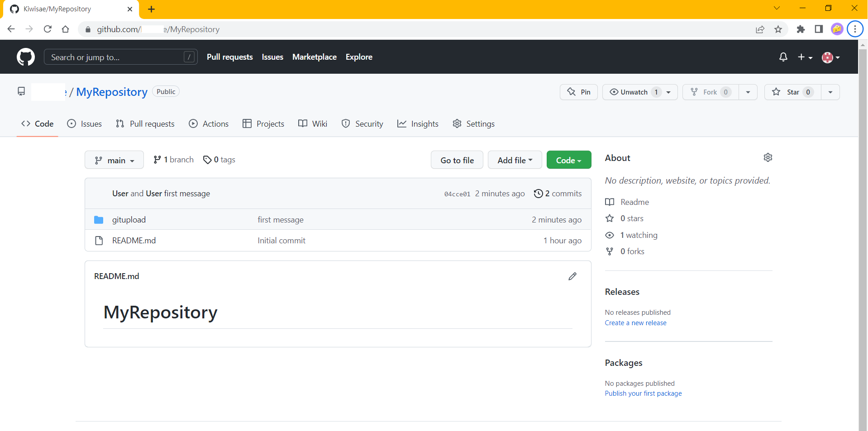
Task: Open the Pull requests repository tab
Action: tap(145, 123)
